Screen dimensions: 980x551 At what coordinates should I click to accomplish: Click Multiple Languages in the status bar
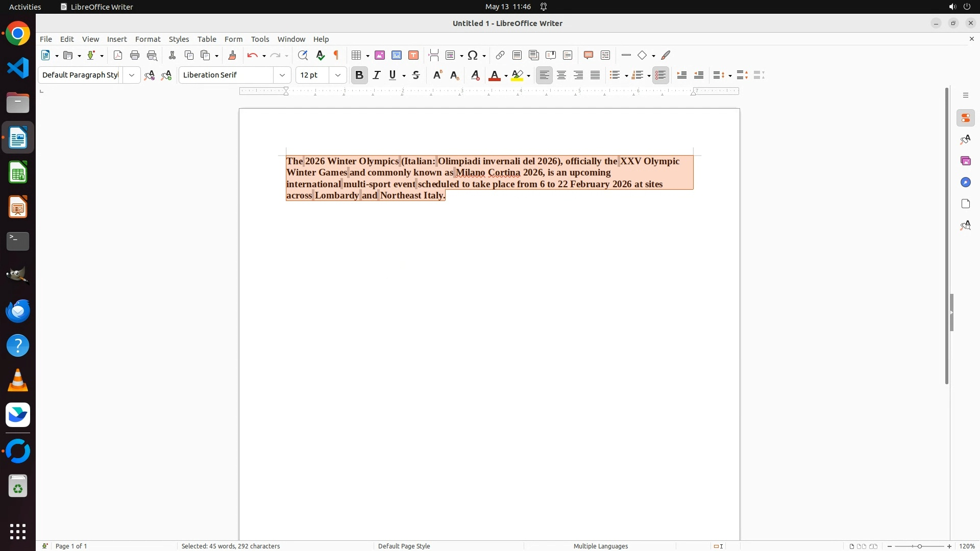(600, 546)
